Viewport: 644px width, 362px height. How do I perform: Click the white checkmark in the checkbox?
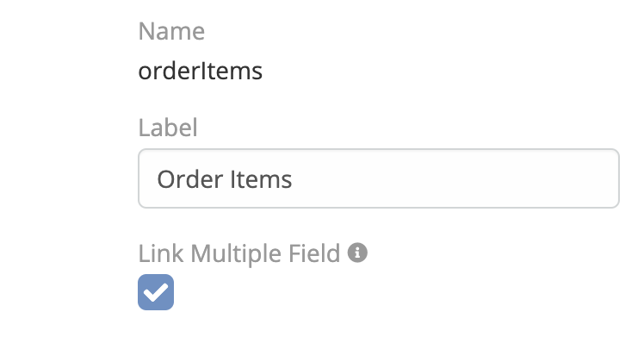coord(156,293)
